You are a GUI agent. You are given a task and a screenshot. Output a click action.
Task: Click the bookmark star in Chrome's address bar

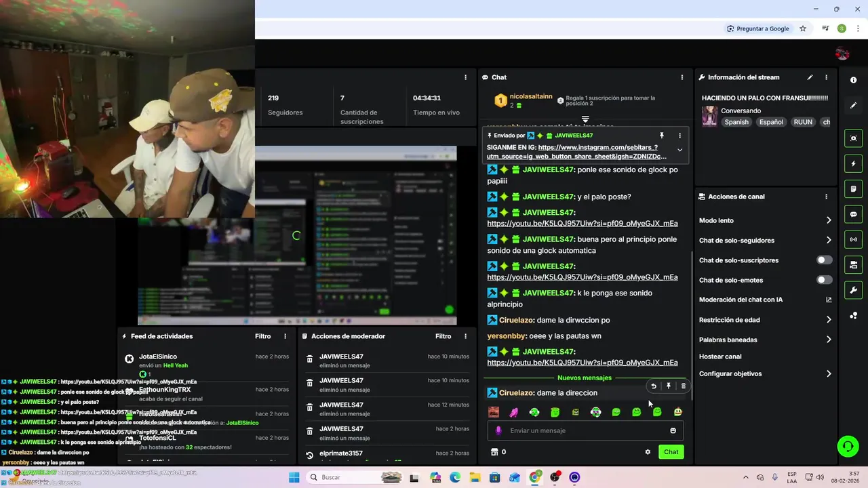803,28
